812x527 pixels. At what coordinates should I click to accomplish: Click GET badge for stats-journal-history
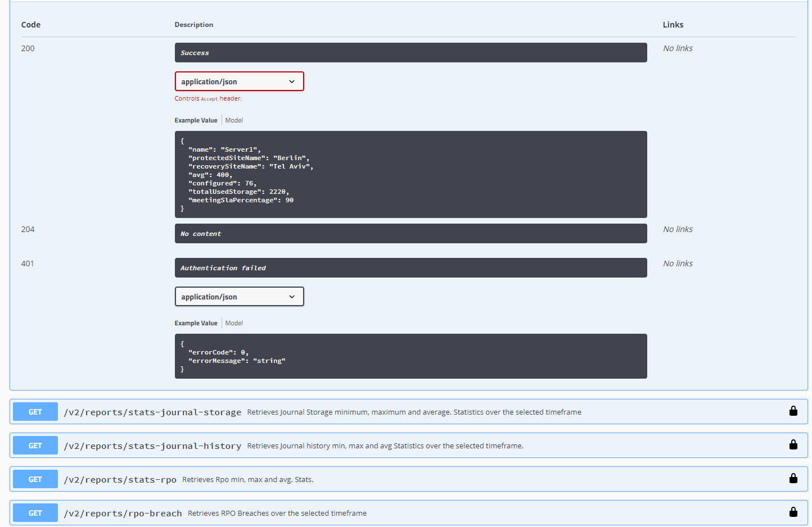pyautogui.click(x=35, y=446)
